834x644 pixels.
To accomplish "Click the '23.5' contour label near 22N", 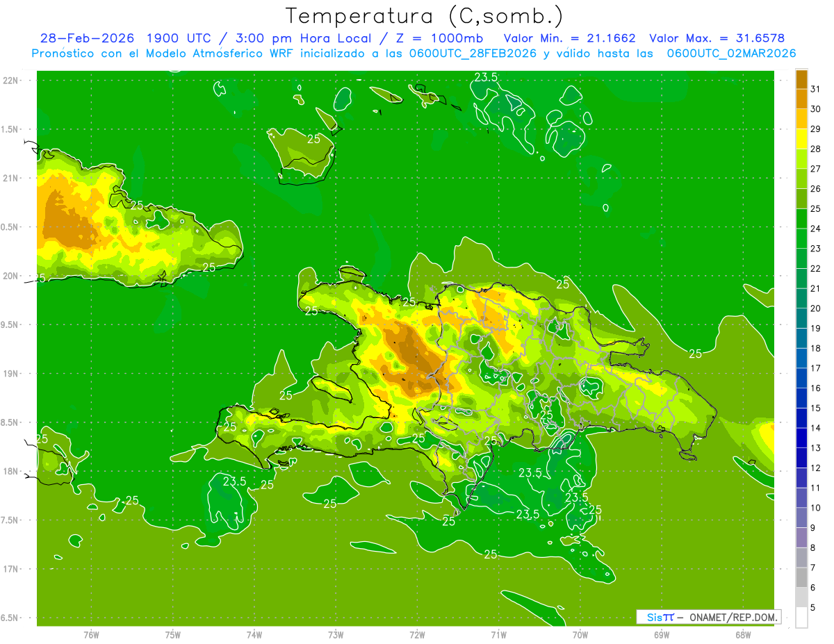I will tap(486, 77).
